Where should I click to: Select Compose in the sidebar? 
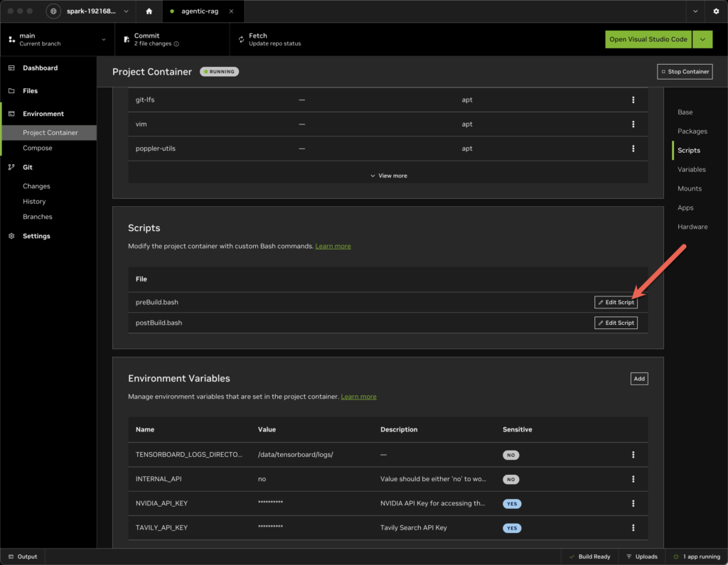(x=38, y=148)
